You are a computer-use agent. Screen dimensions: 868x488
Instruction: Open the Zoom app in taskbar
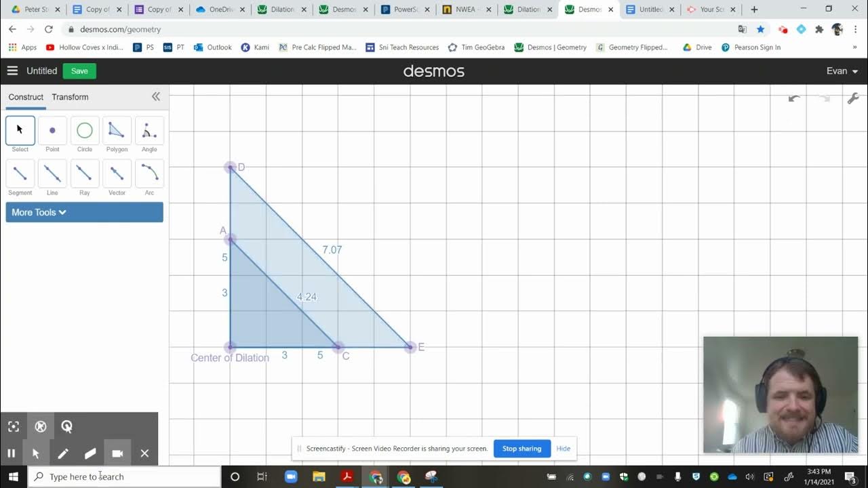[291, 476]
